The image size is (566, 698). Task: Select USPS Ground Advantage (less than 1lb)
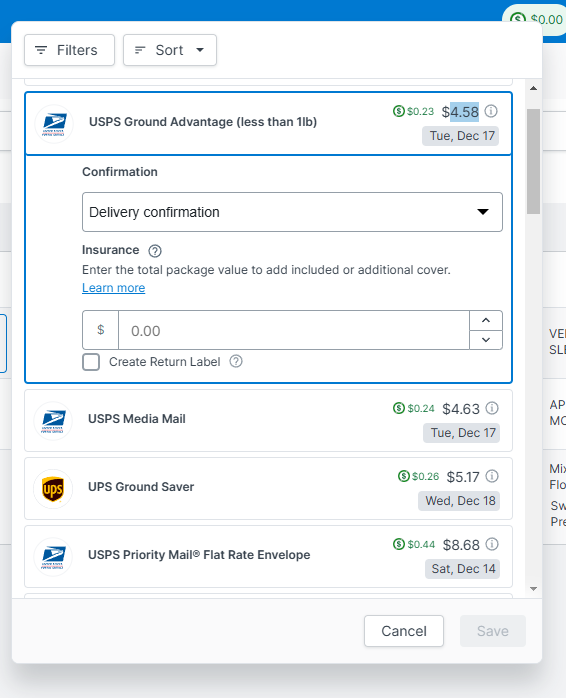pyautogui.click(x=269, y=124)
